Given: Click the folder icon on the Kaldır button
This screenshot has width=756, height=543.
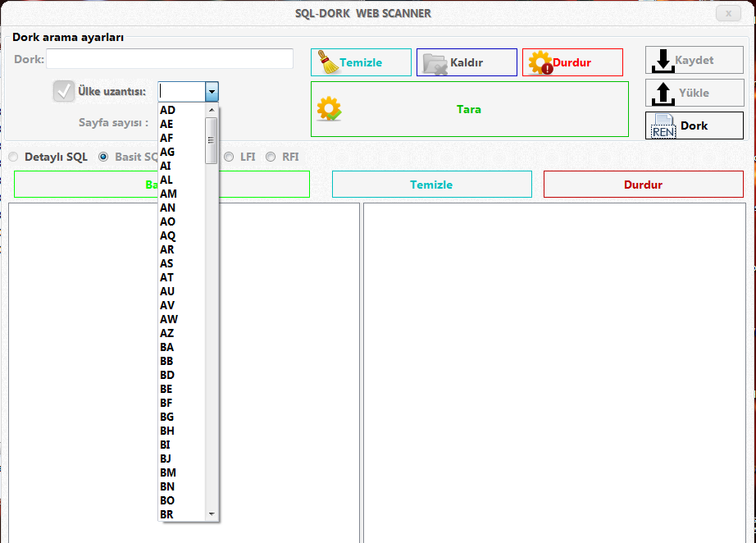Looking at the screenshot, I should [435, 63].
